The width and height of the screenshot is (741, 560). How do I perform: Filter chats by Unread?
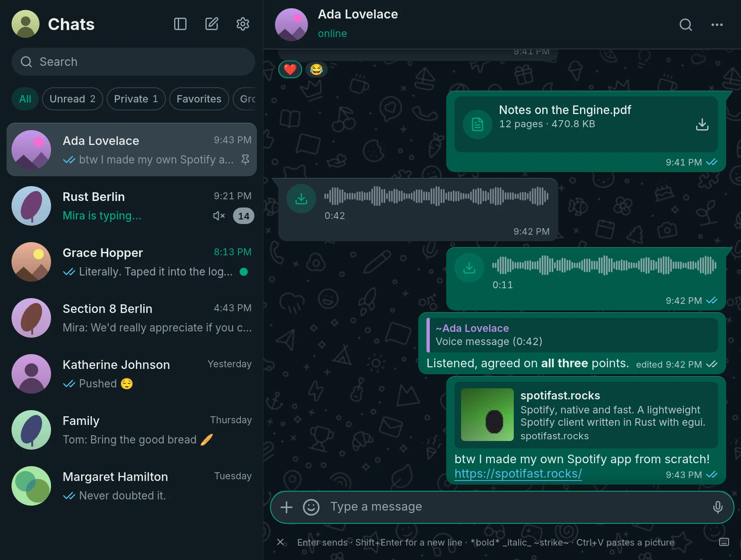pyautogui.click(x=72, y=99)
